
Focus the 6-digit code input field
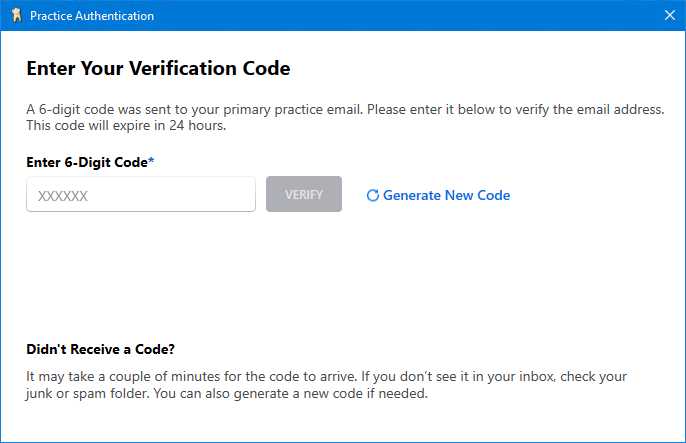coord(141,195)
